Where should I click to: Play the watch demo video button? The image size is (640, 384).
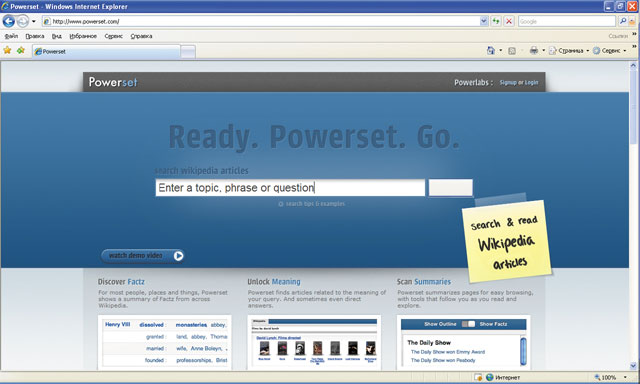(x=142, y=255)
